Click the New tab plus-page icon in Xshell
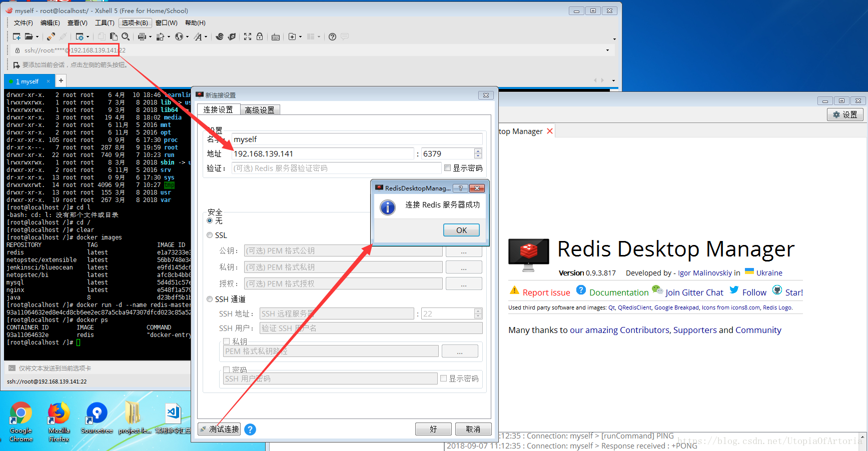 tap(292, 36)
